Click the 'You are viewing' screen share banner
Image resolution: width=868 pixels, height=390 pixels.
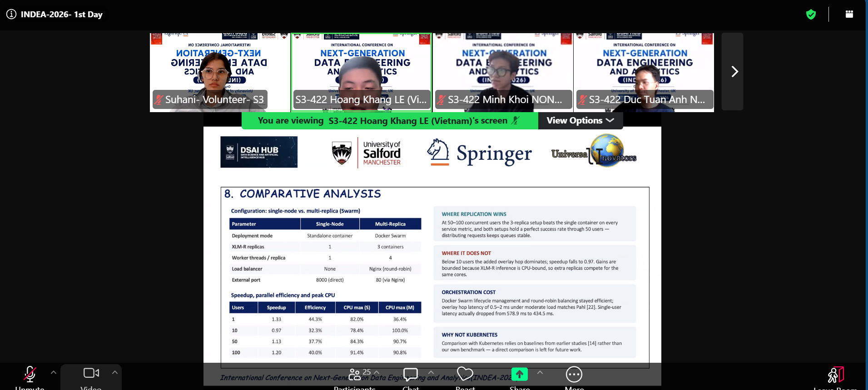click(390, 121)
